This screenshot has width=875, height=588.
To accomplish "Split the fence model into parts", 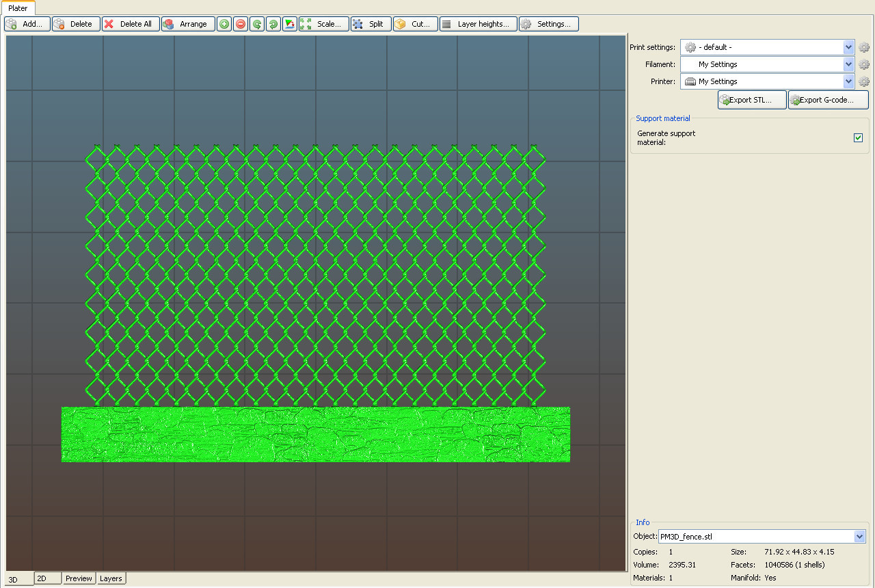I will [370, 23].
